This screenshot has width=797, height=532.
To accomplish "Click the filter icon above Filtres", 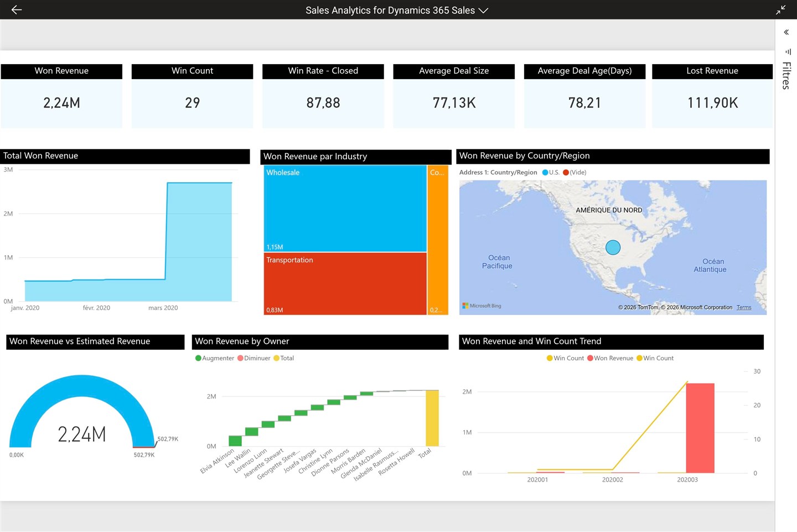I will pos(788,51).
